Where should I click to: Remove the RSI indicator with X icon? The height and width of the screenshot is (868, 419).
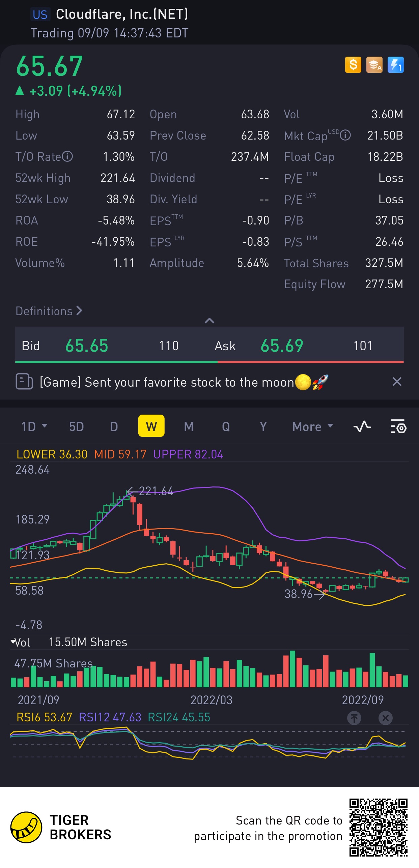tap(386, 718)
